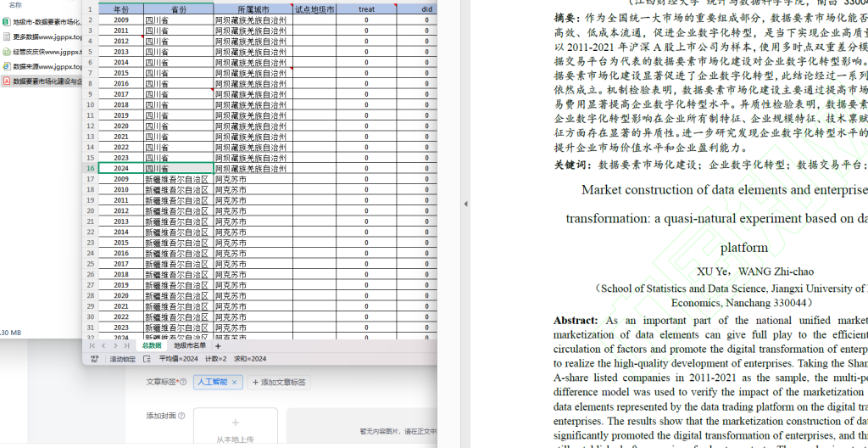Click treat value 0 in row 2

tap(366, 20)
